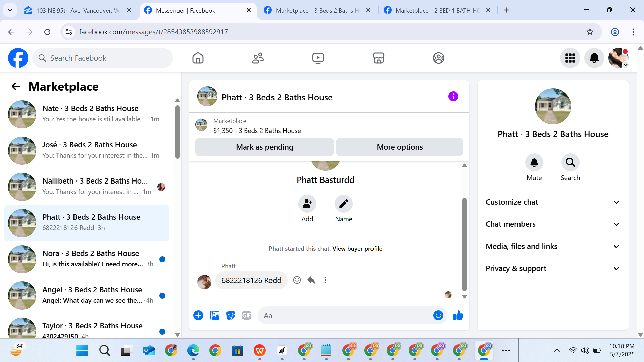Open the Video/Watch icon in top navigation
This screenshot has width=644, height=362.
pos(318,58)
